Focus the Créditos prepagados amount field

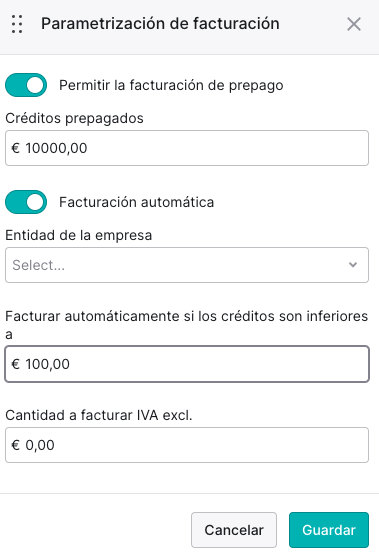187,148
